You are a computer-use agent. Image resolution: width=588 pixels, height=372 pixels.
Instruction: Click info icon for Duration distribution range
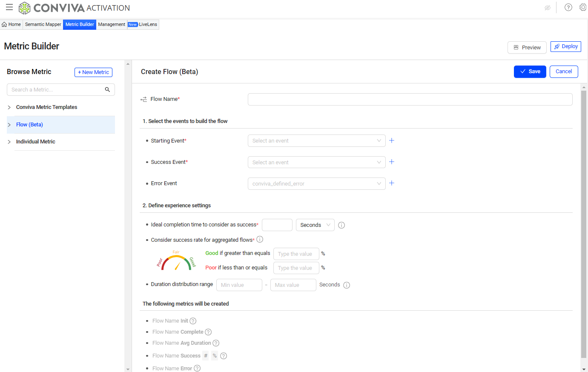(347, 285)
